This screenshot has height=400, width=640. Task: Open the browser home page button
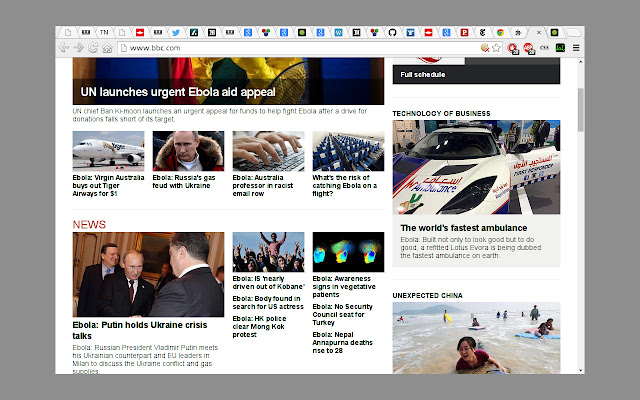point(107,48)
